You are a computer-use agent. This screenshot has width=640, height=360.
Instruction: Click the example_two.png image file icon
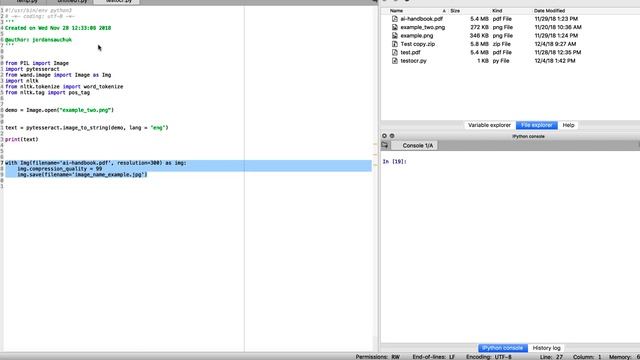point(394,27)
